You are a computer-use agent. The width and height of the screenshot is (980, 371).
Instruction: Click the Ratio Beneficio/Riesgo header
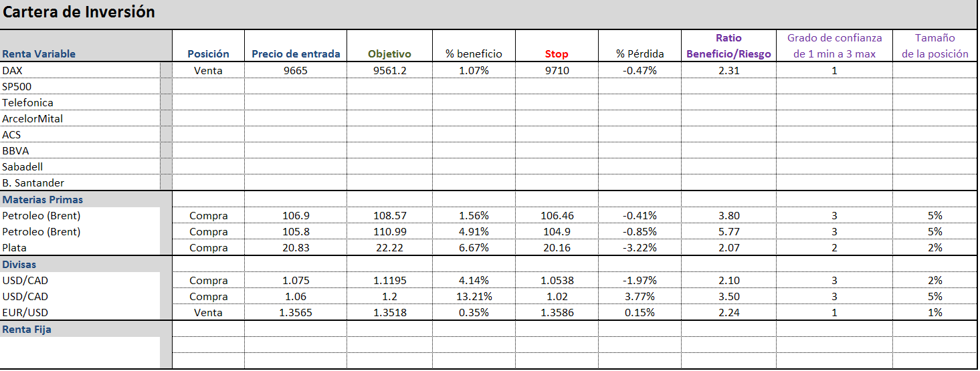(728, 46)
